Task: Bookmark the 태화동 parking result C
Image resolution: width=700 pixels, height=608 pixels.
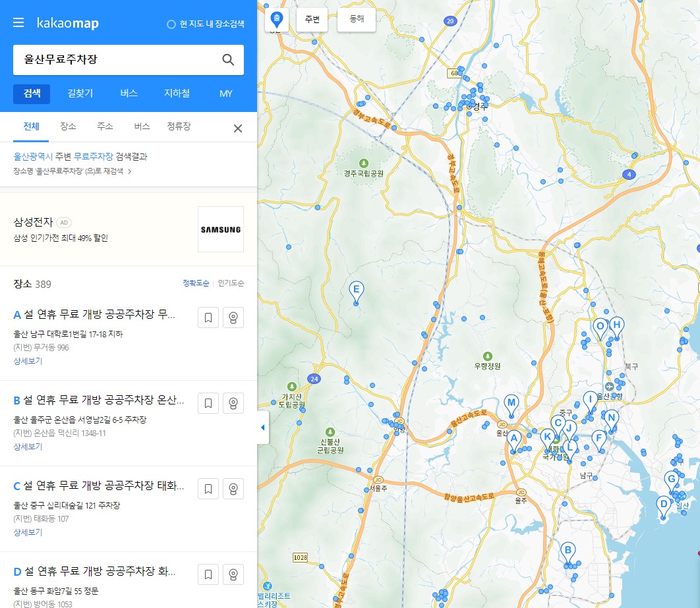Action: point(208,488)
